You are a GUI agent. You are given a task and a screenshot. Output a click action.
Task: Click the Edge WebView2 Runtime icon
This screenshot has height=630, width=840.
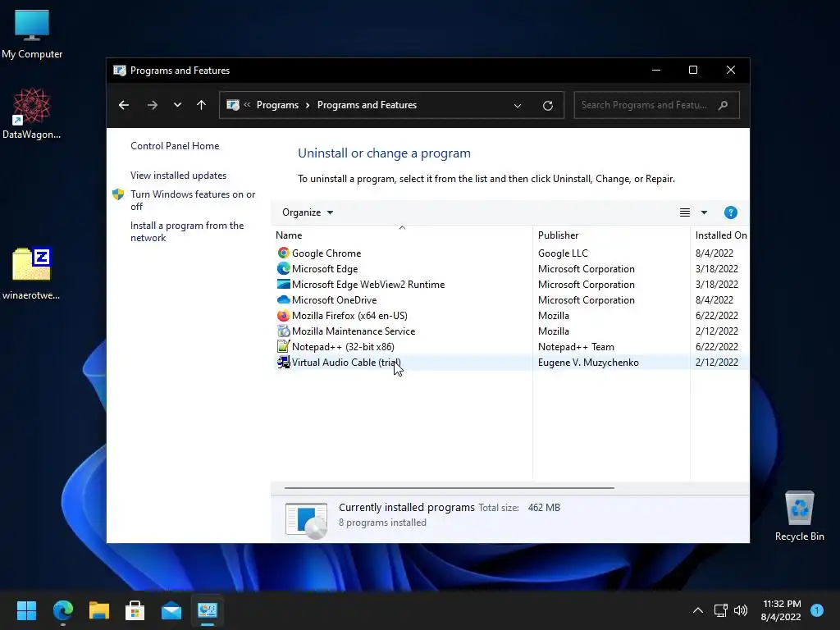point(283,284)
